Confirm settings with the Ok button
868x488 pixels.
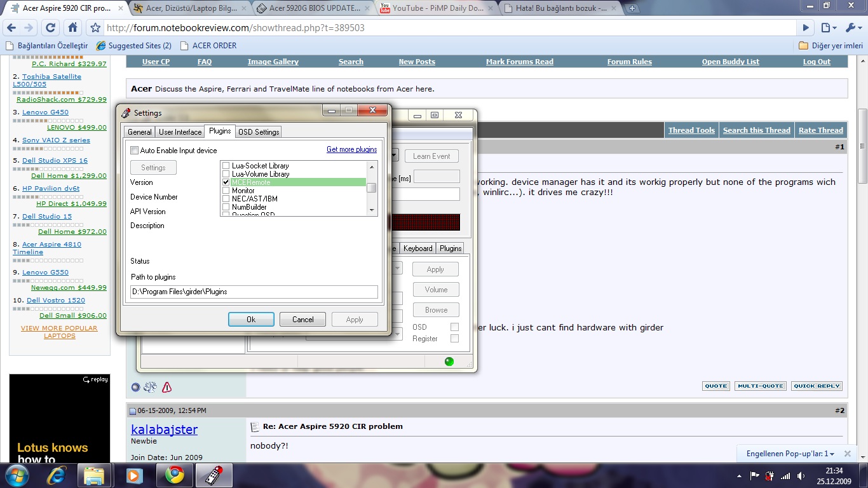pos(251,320)
